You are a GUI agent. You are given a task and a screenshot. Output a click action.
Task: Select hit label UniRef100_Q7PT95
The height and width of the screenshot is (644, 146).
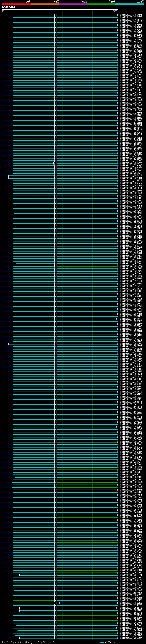tap(131, 615)
